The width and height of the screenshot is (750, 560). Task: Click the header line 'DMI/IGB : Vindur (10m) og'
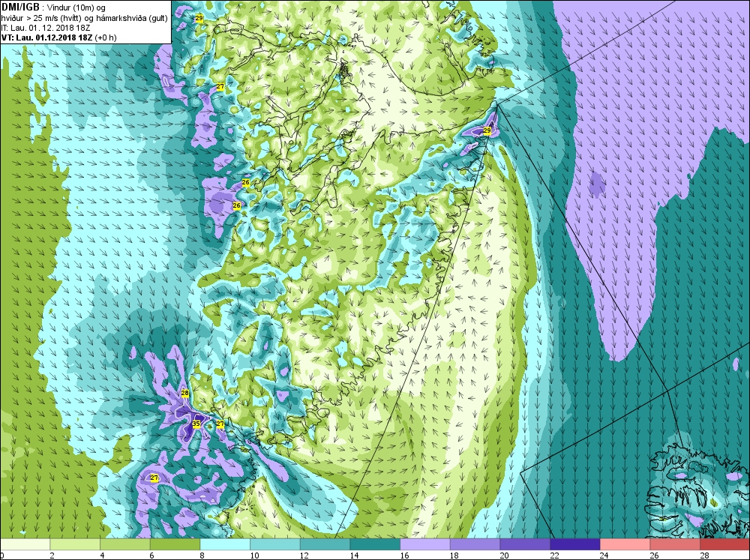53,7
